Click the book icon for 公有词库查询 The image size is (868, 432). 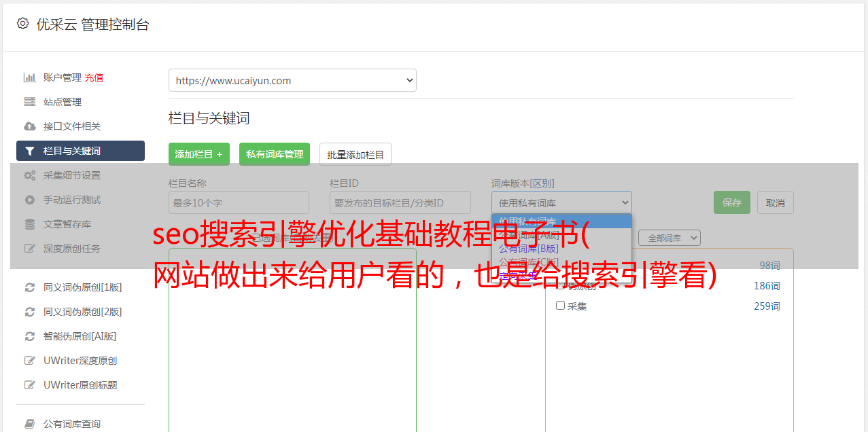pos(29,424)
